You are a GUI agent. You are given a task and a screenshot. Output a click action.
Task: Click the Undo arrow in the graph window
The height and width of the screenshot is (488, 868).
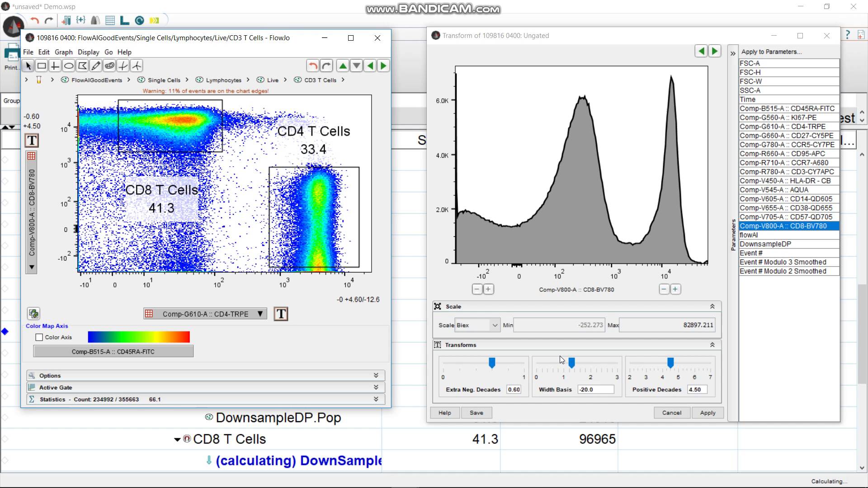pos(312,66)
